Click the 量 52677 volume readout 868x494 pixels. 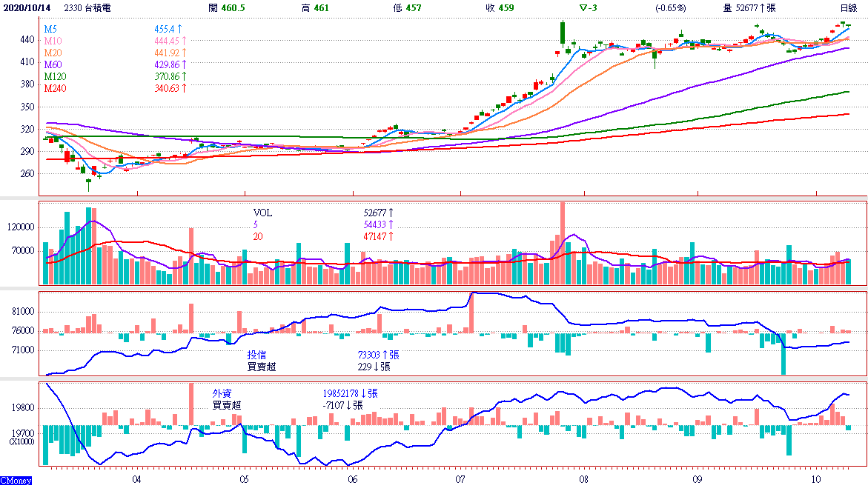[749, 7]
